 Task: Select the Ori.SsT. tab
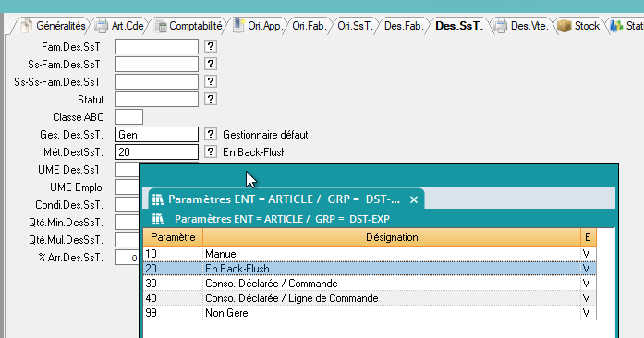(x=355, y=26)
